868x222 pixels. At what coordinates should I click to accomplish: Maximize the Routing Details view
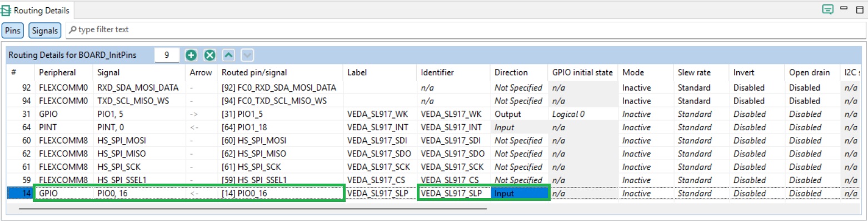click(x=859, y=9)
